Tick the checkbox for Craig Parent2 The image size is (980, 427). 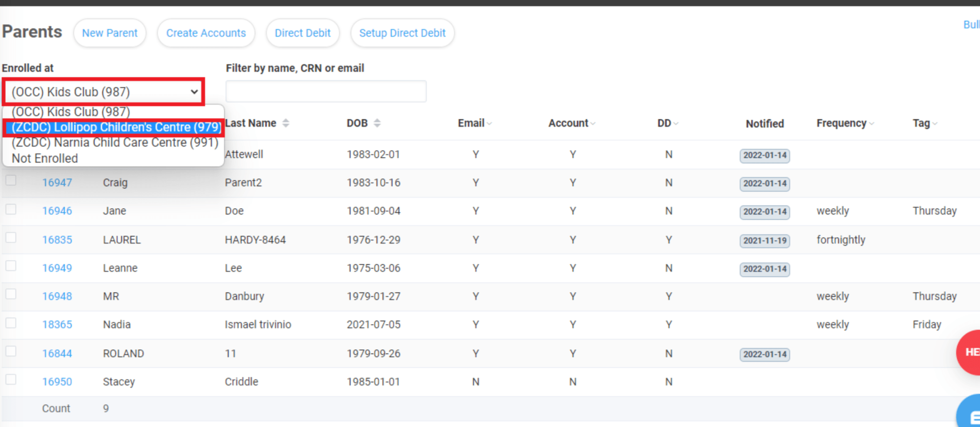pos(11,181)
